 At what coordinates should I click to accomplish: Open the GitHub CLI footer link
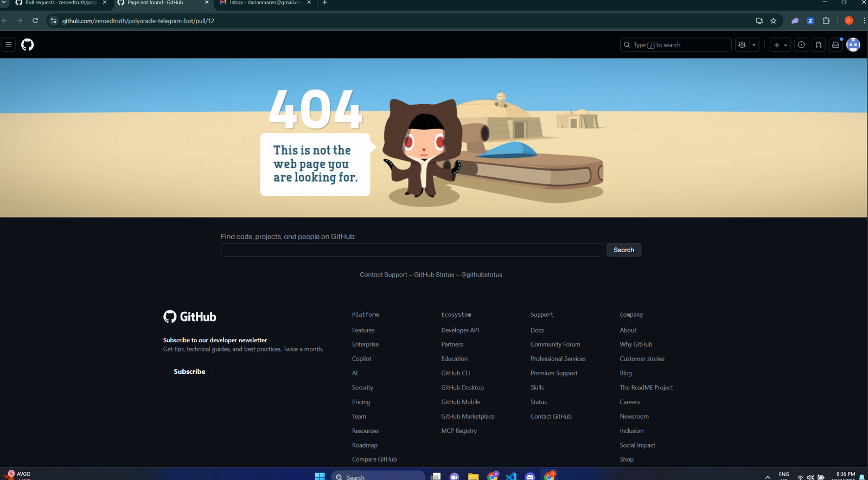[455, 373]
